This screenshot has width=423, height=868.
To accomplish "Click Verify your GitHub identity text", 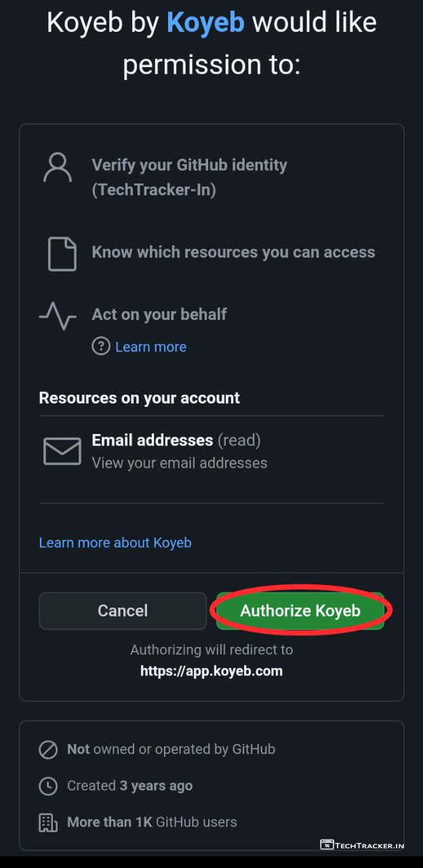I will click(189, 165).
